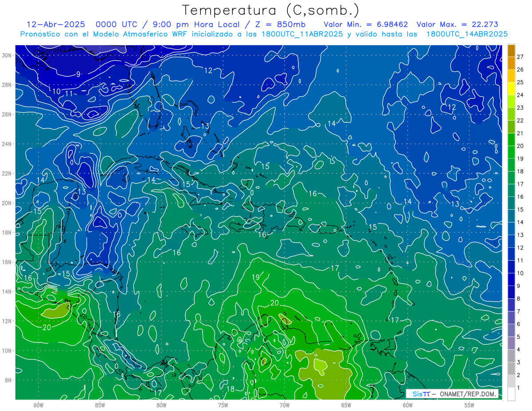
Task: Click the "65W" longitude axis label
Action: (346, 406)
